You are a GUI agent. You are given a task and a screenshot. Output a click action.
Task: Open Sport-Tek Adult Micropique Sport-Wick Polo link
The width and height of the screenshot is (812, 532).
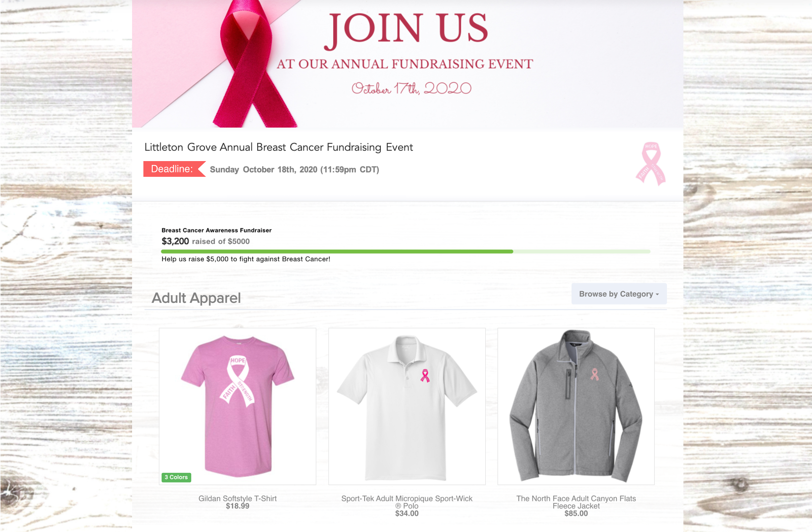[x=407, y=502]
